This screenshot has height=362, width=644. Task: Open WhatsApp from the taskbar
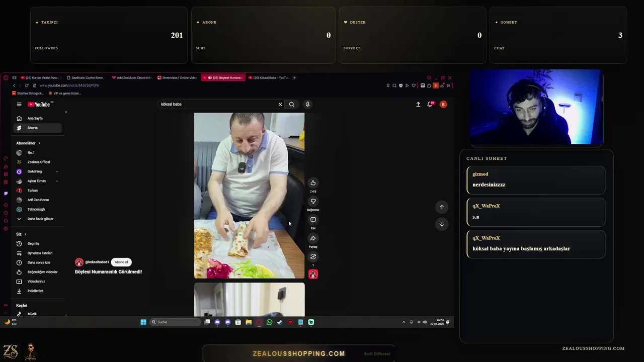coord(269,322)
